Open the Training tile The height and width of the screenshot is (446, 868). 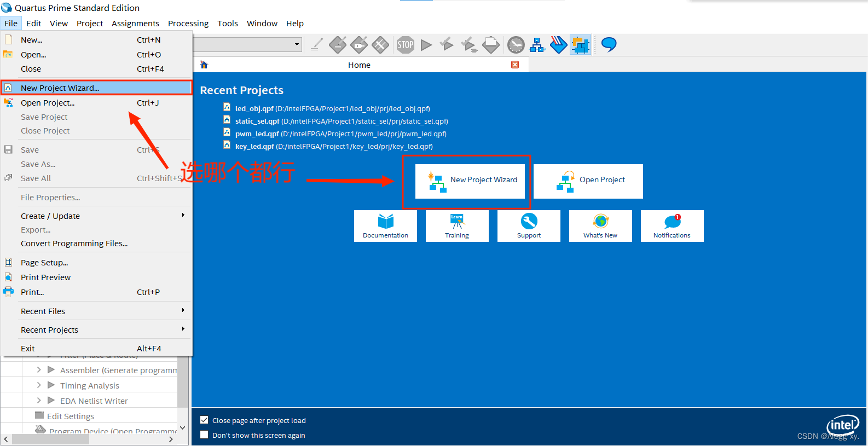coord(457,226)
